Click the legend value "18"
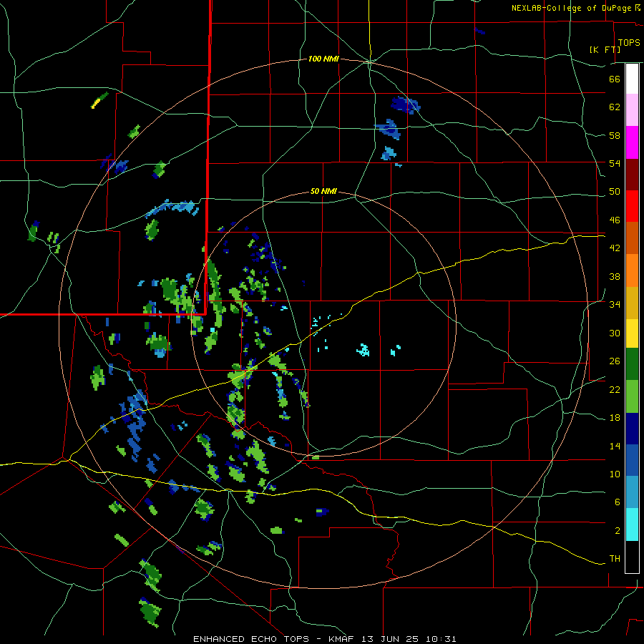This screenshot has height=644, width=644. coord(615,418)
